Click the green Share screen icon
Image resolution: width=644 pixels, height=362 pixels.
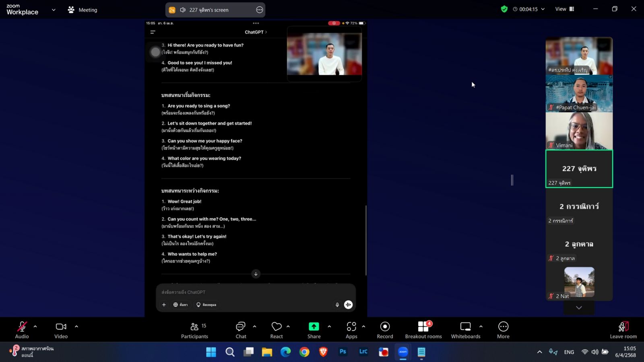314,327
